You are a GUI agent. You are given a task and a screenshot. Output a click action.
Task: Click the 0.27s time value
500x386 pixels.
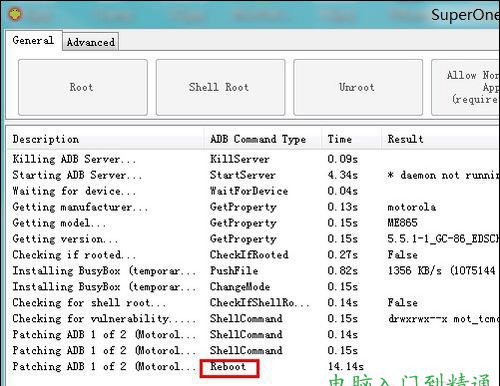click(342, 255)
